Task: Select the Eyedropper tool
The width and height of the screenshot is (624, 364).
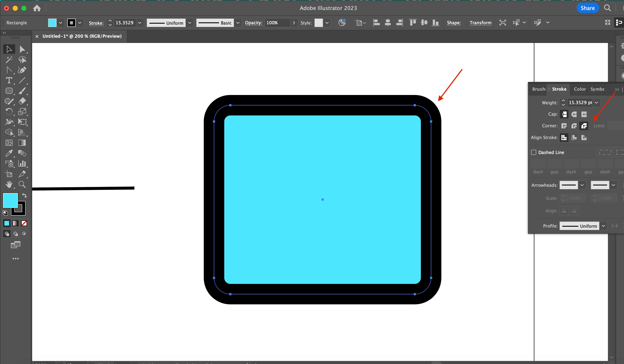Action: point(9,153)
